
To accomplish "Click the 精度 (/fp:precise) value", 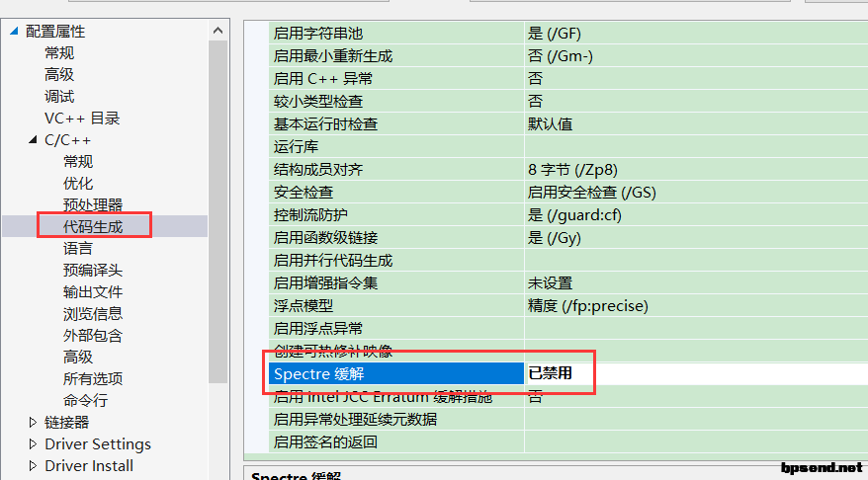I will coord(588,305).
